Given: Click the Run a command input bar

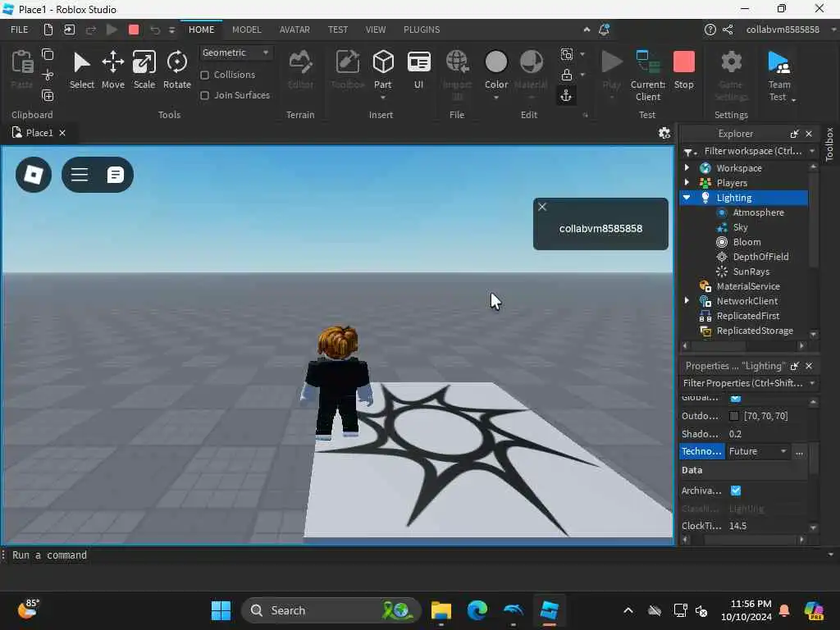Looking at the screenshot, I should point(418,555).
